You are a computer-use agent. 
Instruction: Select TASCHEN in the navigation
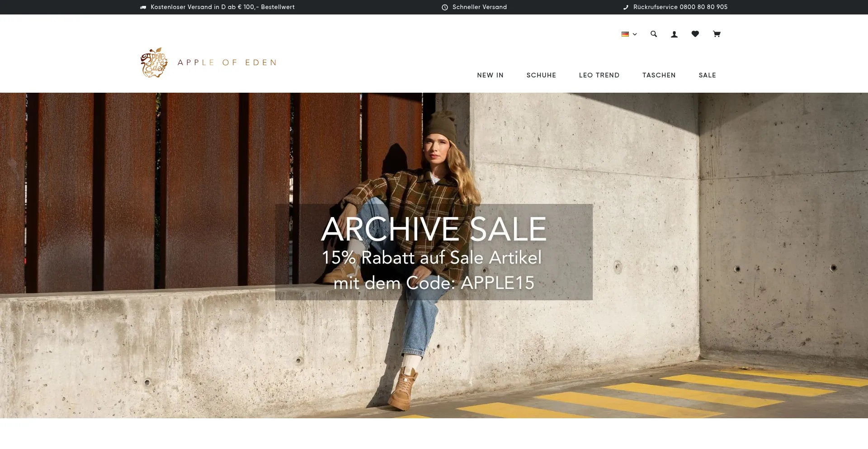pyautogui.click(x=659, y=75)
